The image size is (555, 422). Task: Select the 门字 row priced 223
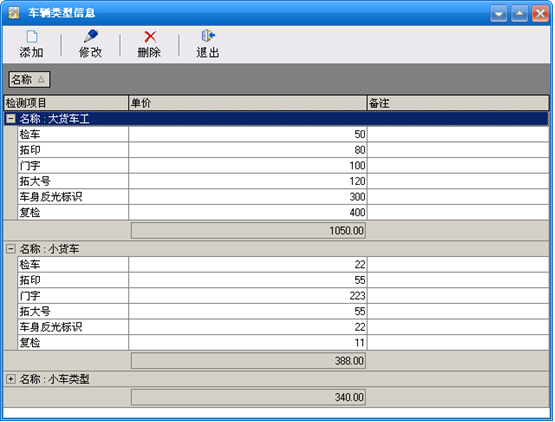(283, 296)
